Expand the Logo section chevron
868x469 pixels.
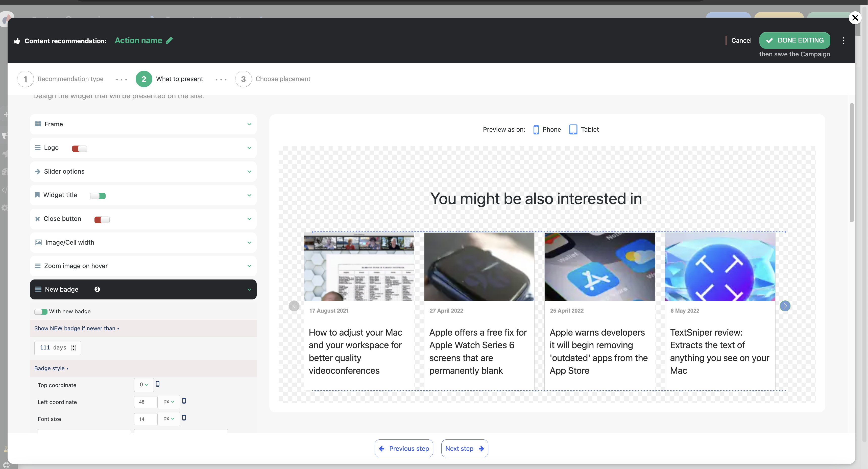[x=249, y=148]
